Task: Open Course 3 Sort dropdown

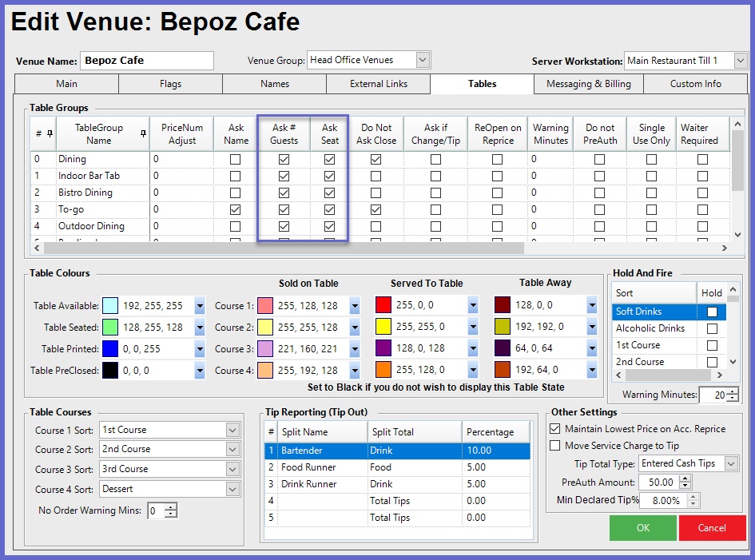Action: pos(232,469)
